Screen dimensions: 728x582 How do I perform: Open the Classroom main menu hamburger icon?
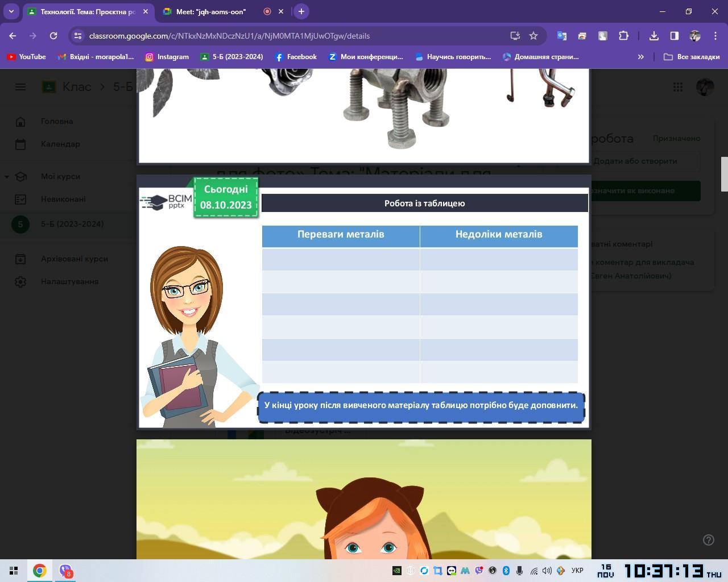20,87
